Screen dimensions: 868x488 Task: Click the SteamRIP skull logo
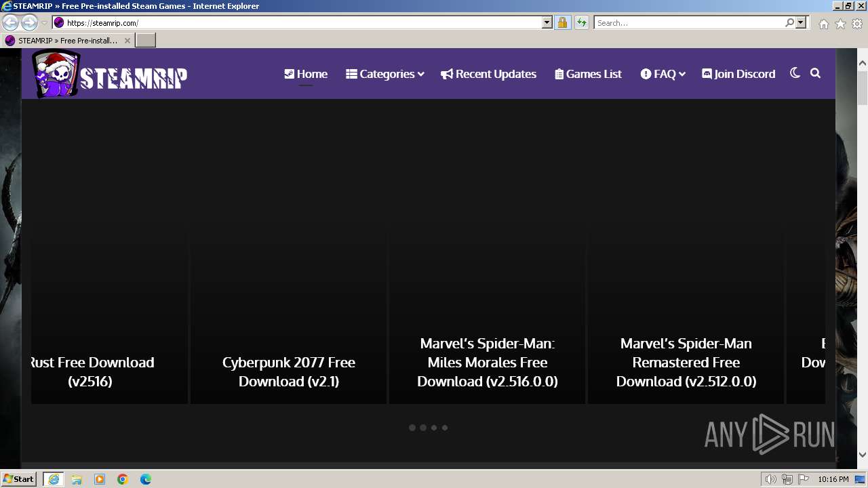pyautogui.click(x=57, y=74)
